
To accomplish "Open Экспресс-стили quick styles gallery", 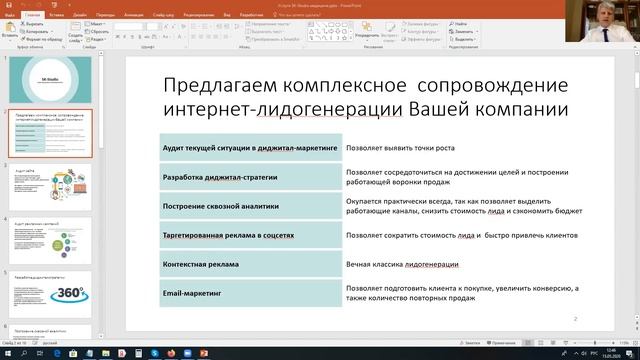I will [389, 31].
